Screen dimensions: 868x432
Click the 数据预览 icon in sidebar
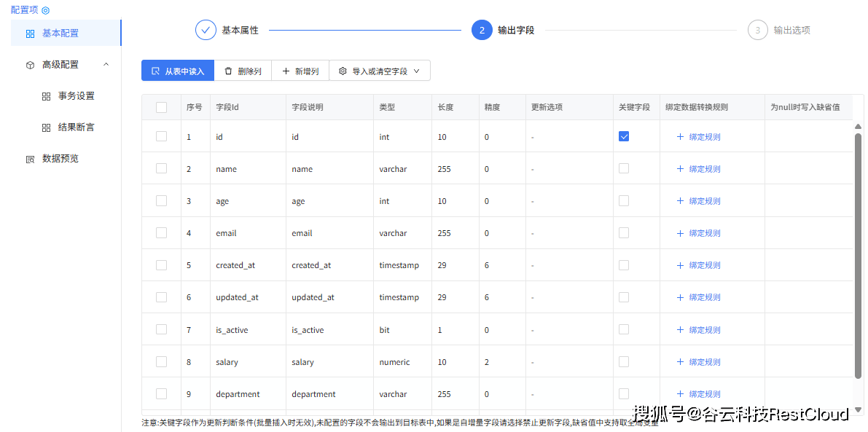coord(30,159)
